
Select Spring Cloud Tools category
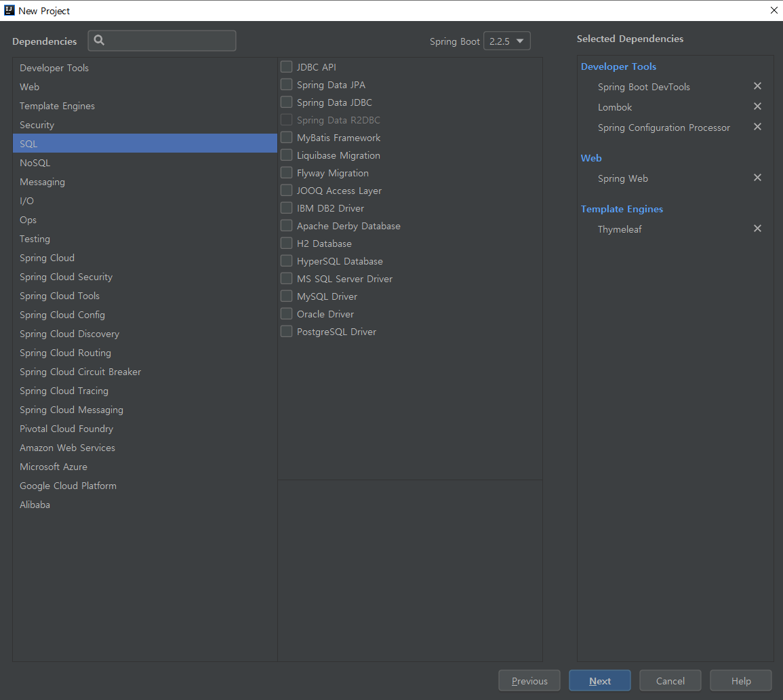click(x=145, y=295)
